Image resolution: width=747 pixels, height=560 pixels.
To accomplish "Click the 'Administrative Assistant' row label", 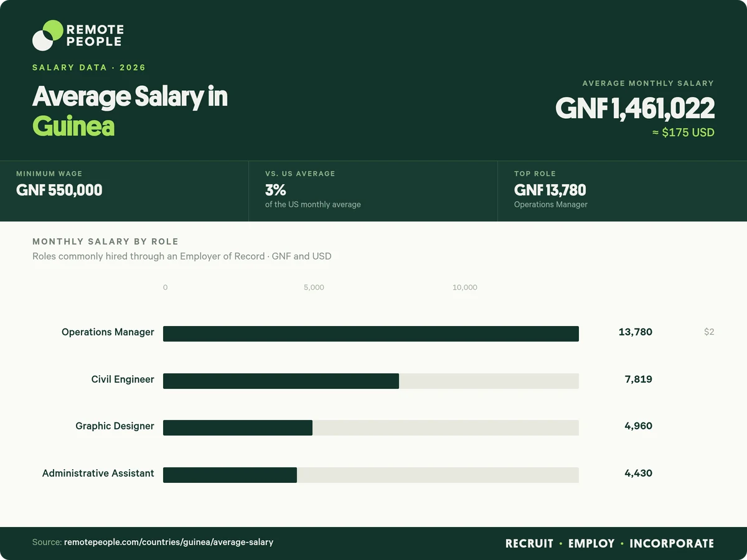I will pyautogui.click(x=98, y=474).
